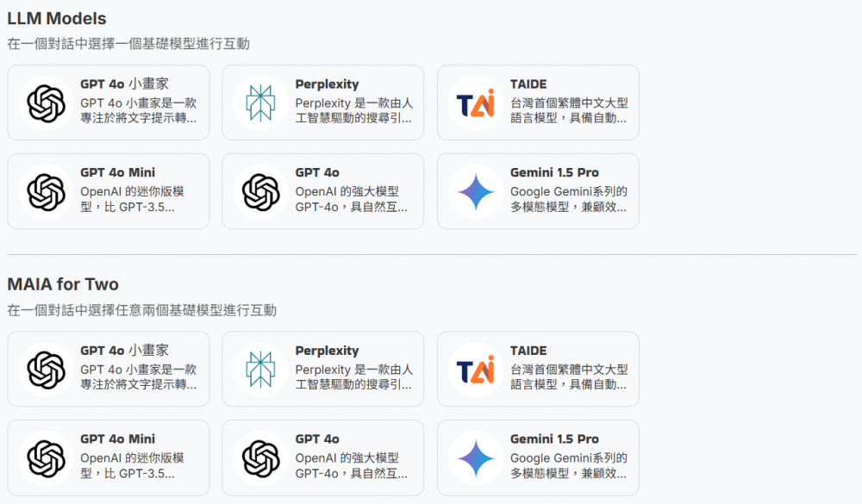The height and width of the screenshot is (504, 862).
Task: Click Perplexity logo in MAIA for Two section
Action: pyautogui.click(x=260, y=369)
